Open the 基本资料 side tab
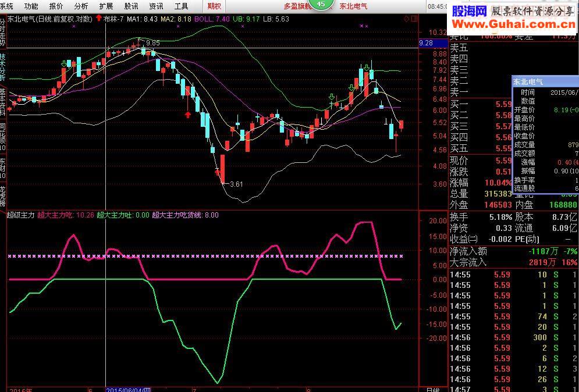Image resolution: width=579 pixels, height=392 pixels. pos(3,102)
